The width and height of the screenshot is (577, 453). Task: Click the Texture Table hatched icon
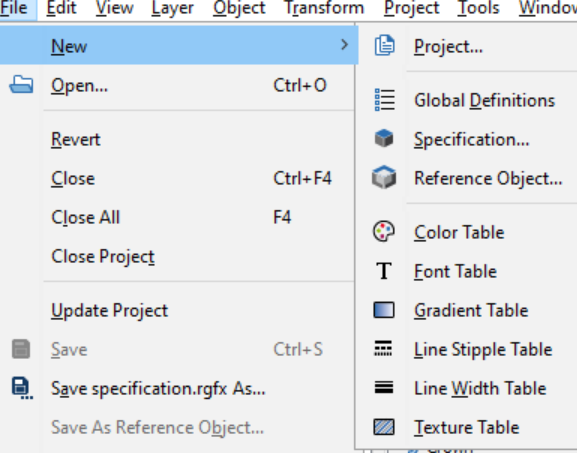(x=384, y=427)
